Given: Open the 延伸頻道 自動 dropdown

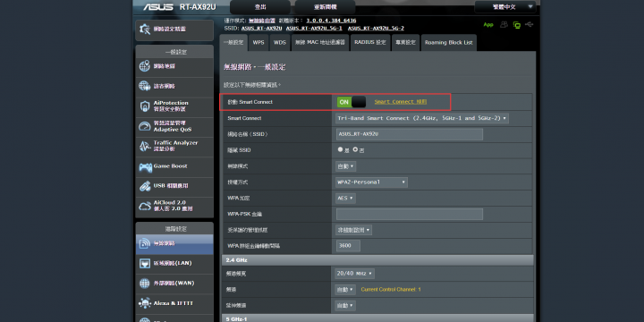Looking at the screenshot, I should [x=346, y=306].
